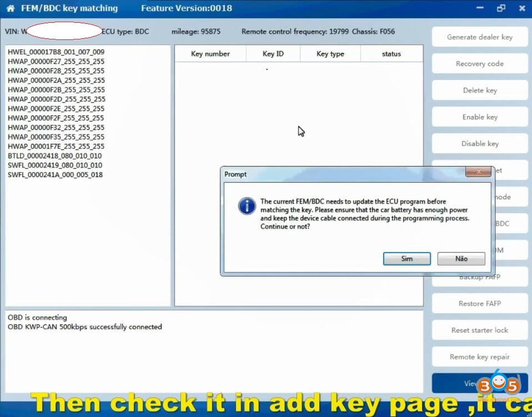Click Backup FAFP button
Screen dimensions: 532x417
(x=480, y=278)
